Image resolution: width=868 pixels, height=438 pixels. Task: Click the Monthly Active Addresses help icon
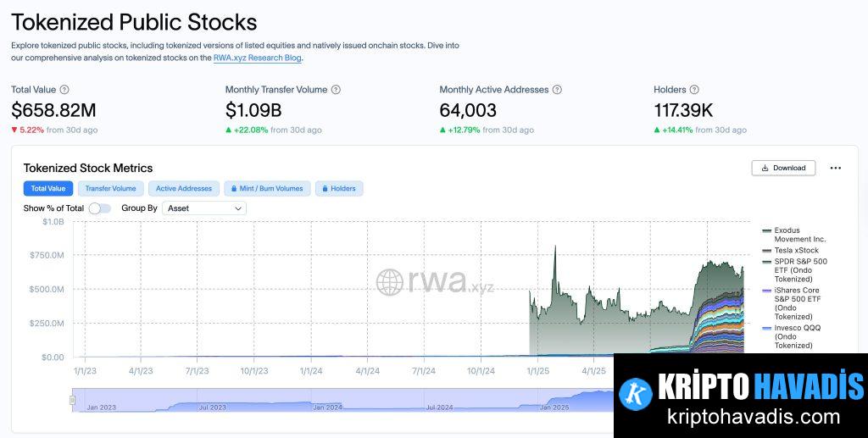coord(557,90)
